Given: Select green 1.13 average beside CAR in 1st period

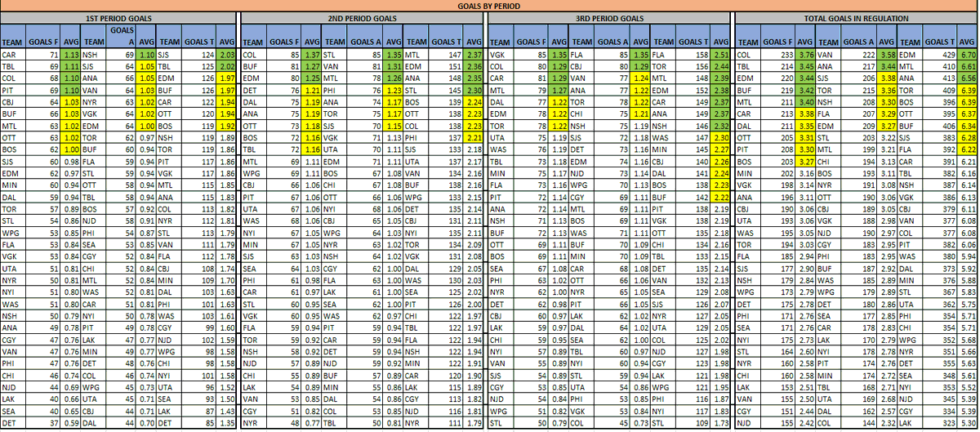Looking at the screenshot, I should (x=69, y=55).
